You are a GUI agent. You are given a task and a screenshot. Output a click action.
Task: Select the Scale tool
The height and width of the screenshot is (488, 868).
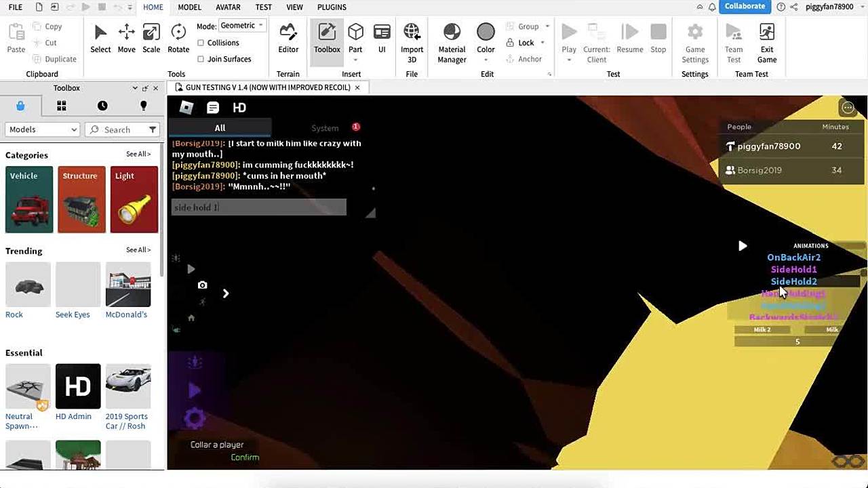[151, 38]
